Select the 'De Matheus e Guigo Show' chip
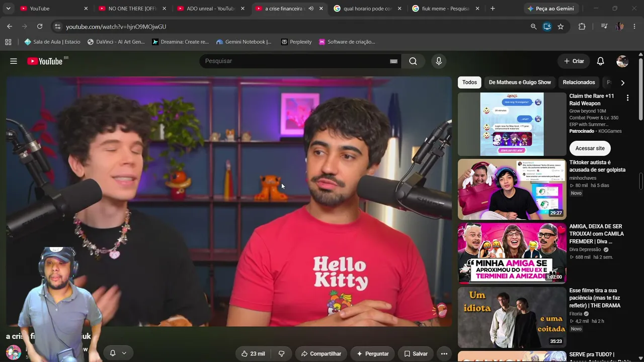The image size is (644, 362). [520, 82]
